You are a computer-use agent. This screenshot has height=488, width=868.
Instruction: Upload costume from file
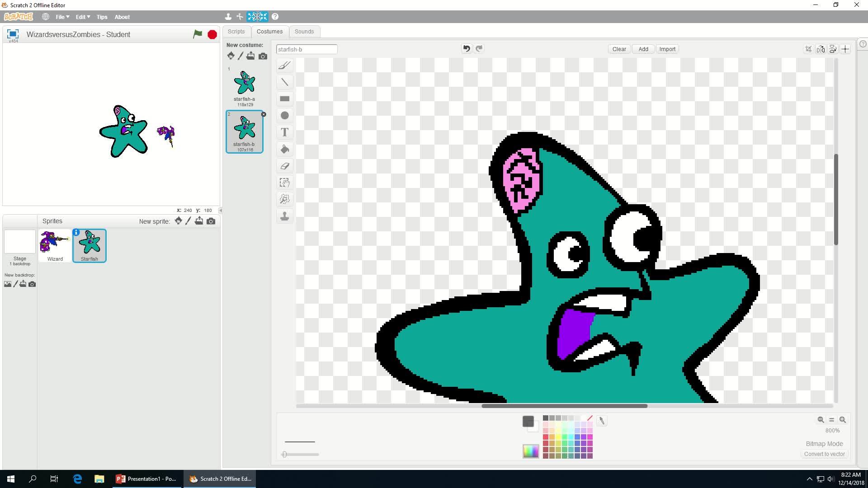(250, 56)
